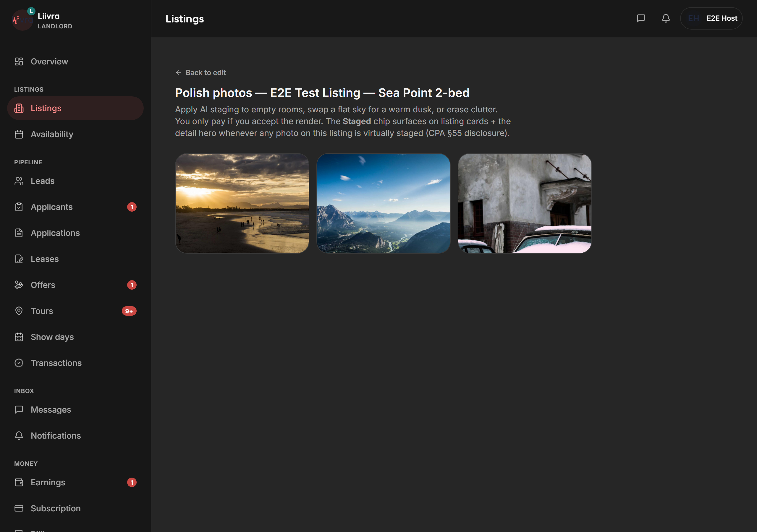Image resolution: width=757 pixels, height=532 pixels.
Task: Click the LANDLORD role label
Action: click(x=55, y=26)
